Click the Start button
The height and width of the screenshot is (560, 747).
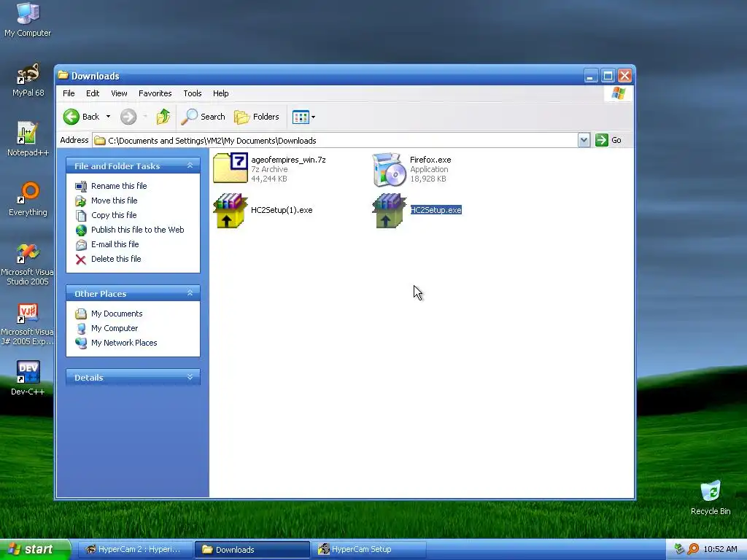[x=34, y=550]
